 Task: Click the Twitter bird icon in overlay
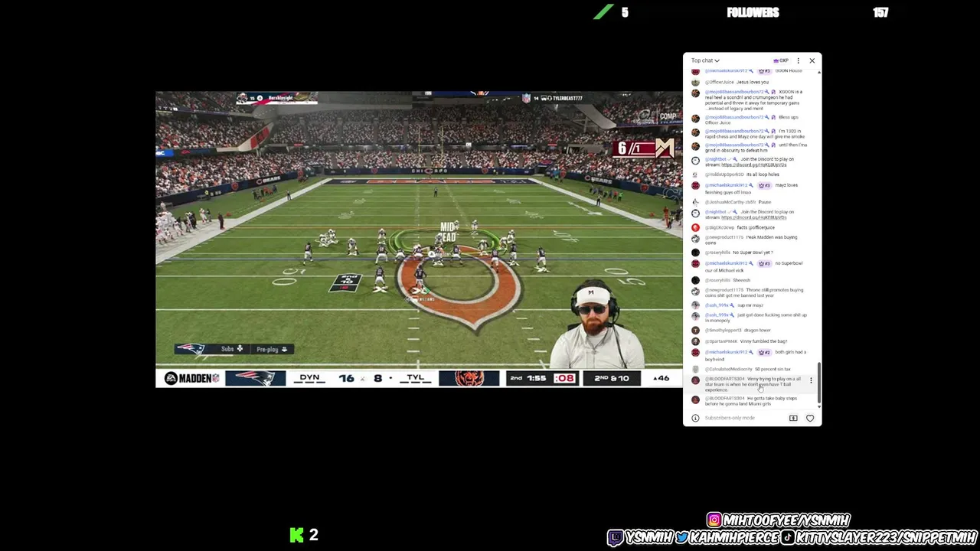pyautogui.click(x=681, y=537)
